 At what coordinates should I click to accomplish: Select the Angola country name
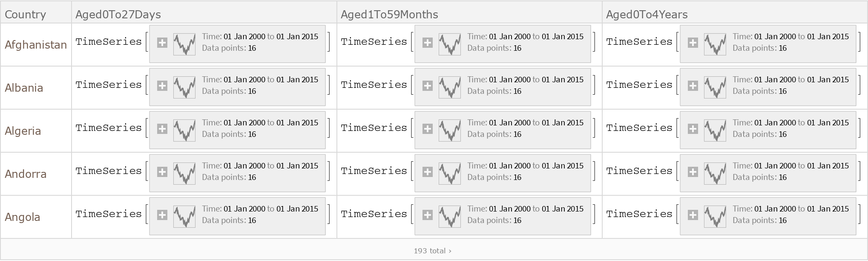coord(23,217)
